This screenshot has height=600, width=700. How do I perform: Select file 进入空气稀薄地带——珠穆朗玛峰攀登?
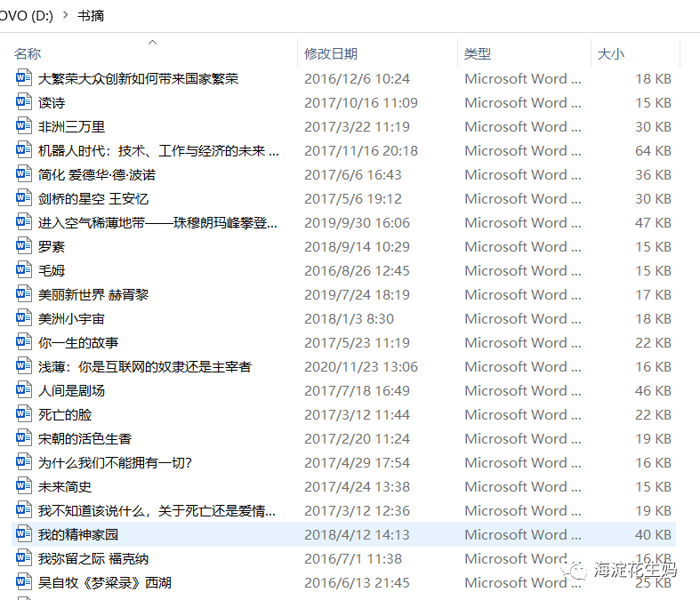coord(157,223)
